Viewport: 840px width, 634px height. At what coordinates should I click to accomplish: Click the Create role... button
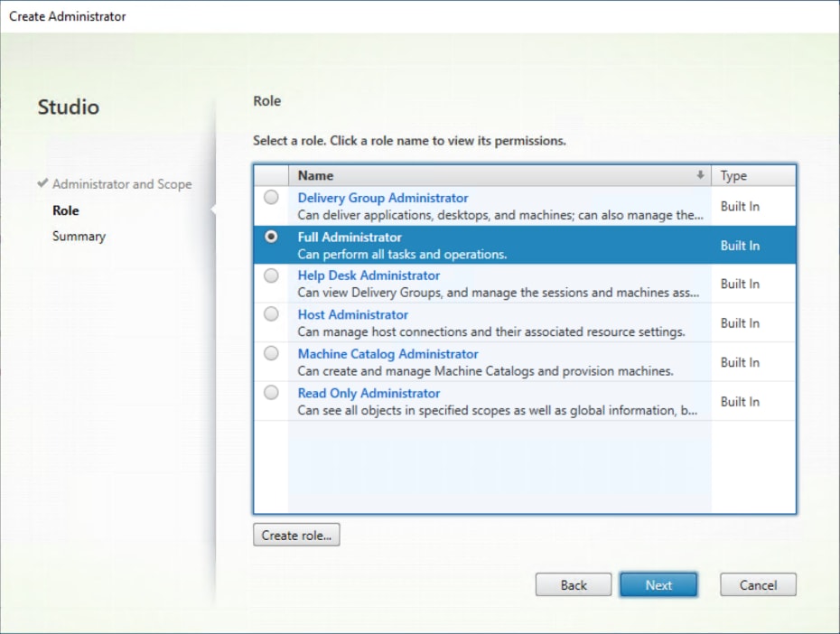(x=296, y=535)
